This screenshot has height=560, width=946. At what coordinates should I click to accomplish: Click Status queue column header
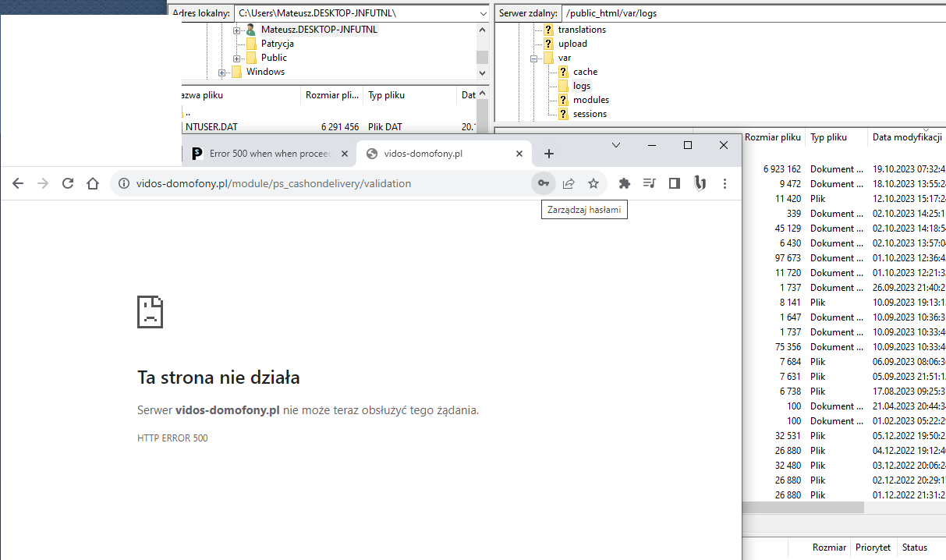coord(915,548)
